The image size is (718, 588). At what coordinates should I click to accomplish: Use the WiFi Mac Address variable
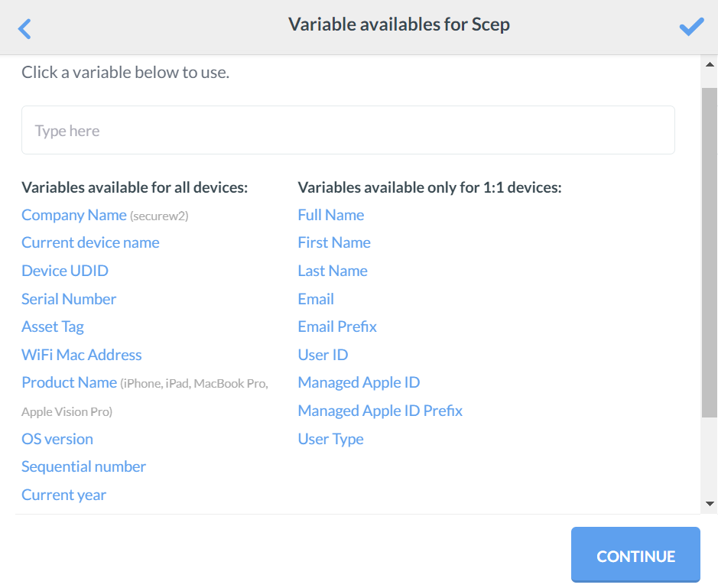pyautogui.click(x=82, y=355)
